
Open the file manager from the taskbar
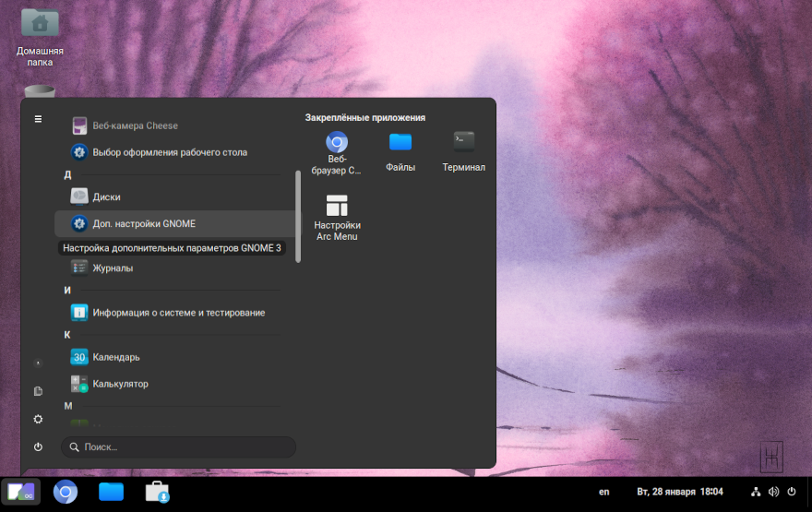point(111,493)
